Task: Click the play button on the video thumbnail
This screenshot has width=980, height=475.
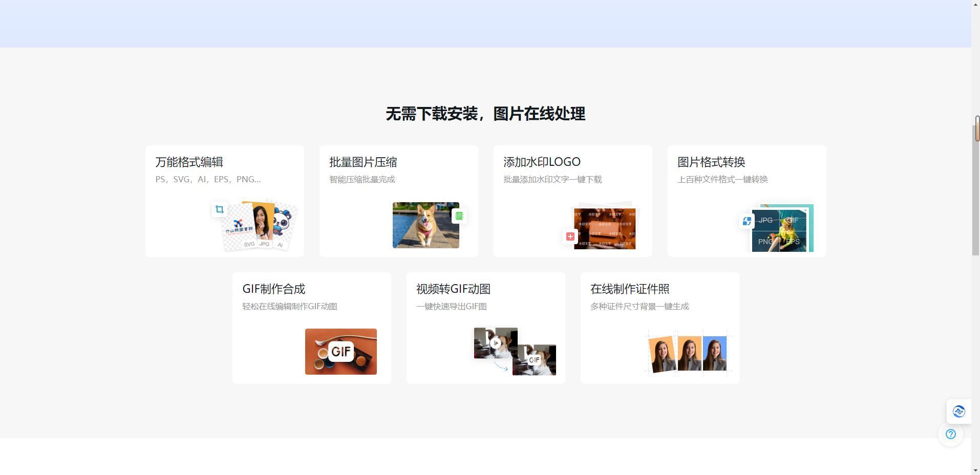Action: [x=495, y=343]
